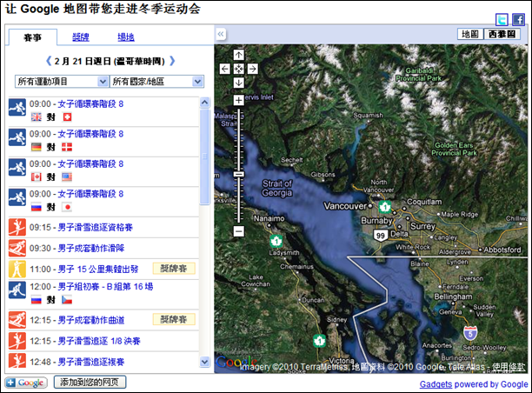The image size is (532, 393).
Task: Click alpine skiing icon at 12:15 slalom
Action: pyautogui.click(x=17, y=320)
